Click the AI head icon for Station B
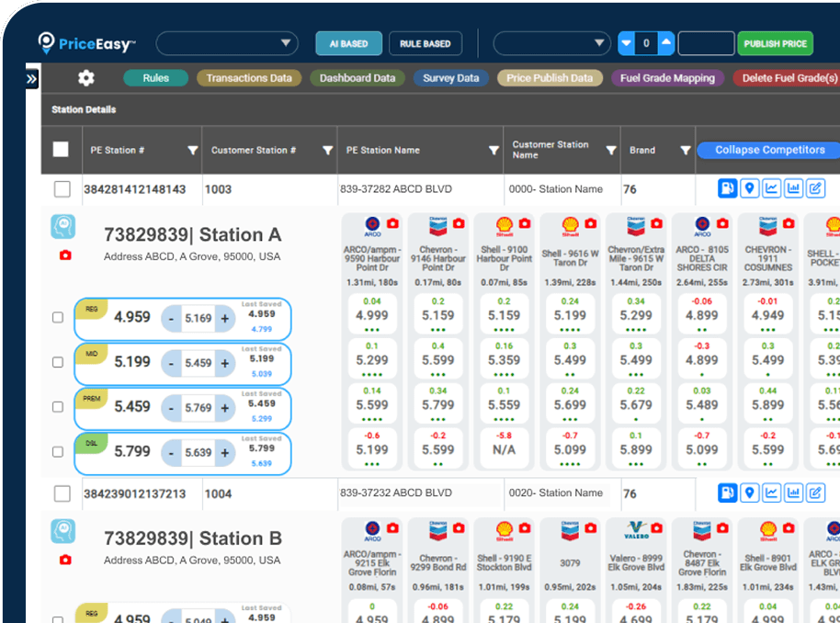Image resolution: width=840 pixels, height=623 pixels. [63, 531]
